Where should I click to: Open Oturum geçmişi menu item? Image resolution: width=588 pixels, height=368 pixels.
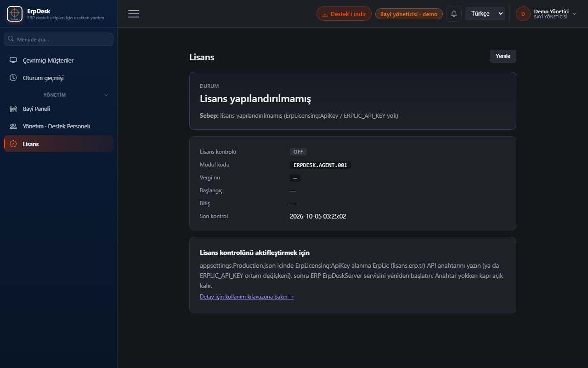(58, 78)
